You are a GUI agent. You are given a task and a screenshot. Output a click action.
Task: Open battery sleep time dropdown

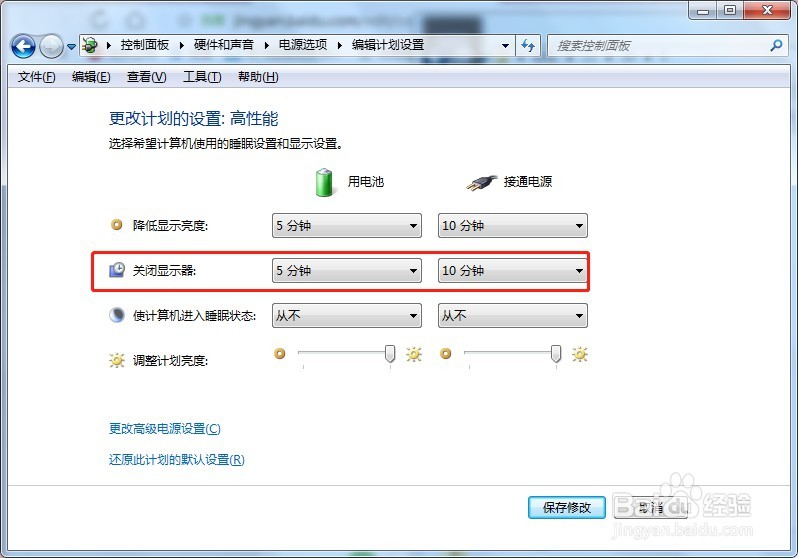tap(347, 316)
